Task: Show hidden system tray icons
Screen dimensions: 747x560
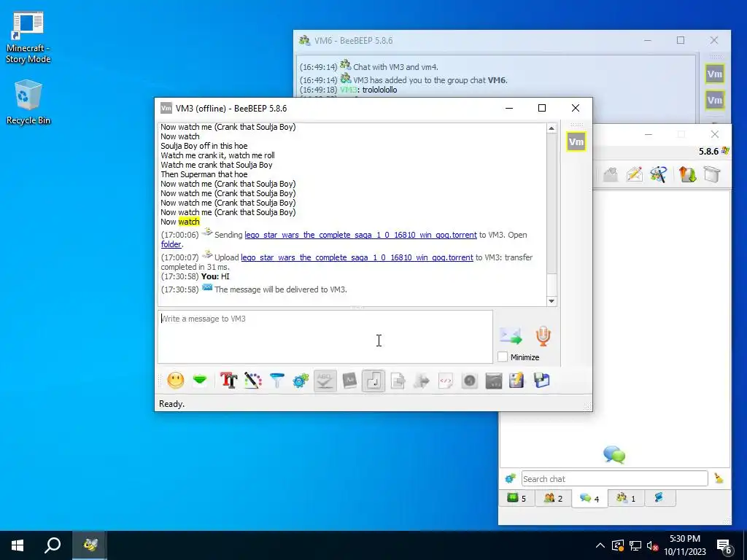Action: click(x=600, y=545)
